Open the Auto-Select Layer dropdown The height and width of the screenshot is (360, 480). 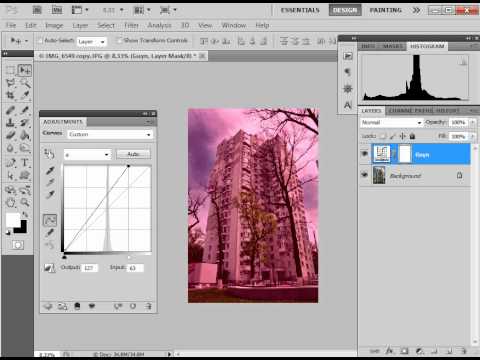coord(91,42)
